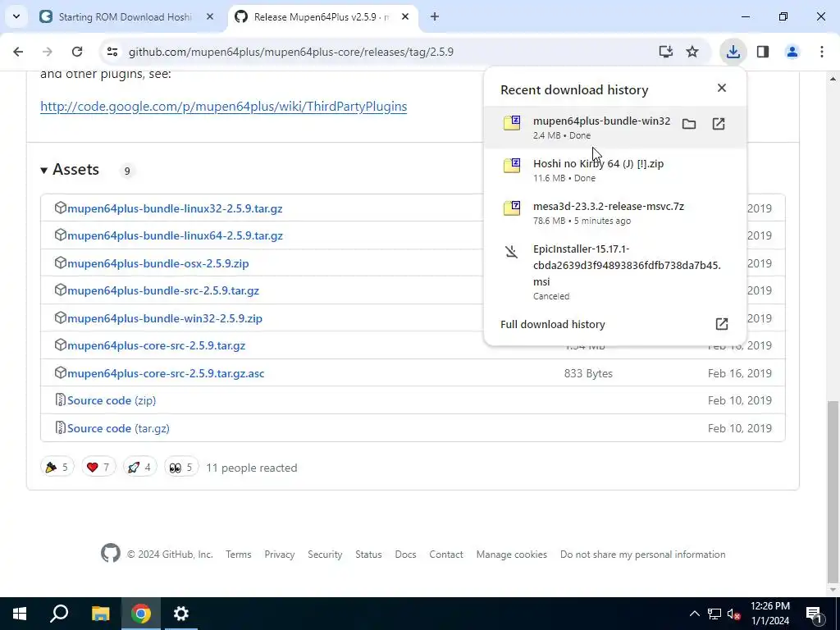Download mupen64plus-bundle-win32-2.5.9.zip
840x630 pixels.
point(164,319)
